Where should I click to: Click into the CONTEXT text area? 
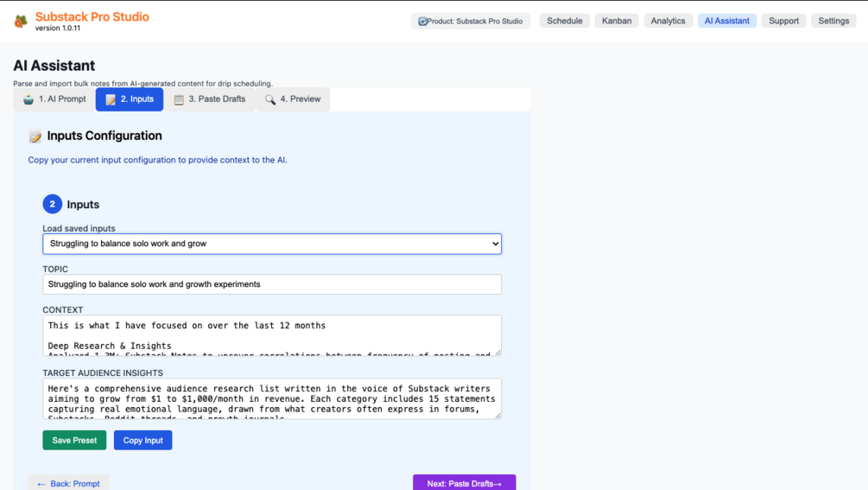point(272,335)
